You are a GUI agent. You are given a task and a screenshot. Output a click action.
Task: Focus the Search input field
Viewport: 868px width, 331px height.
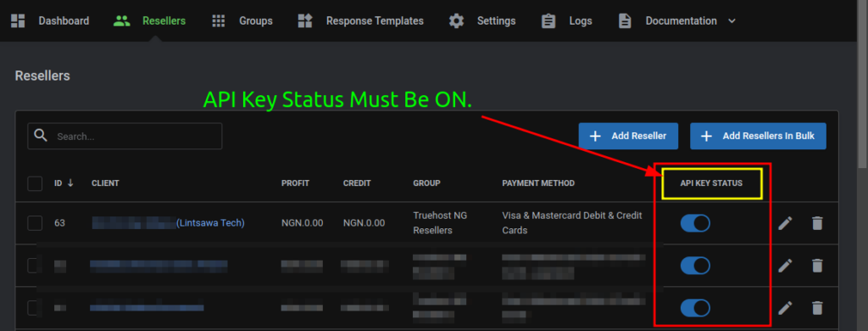click(x=125, y=136)
